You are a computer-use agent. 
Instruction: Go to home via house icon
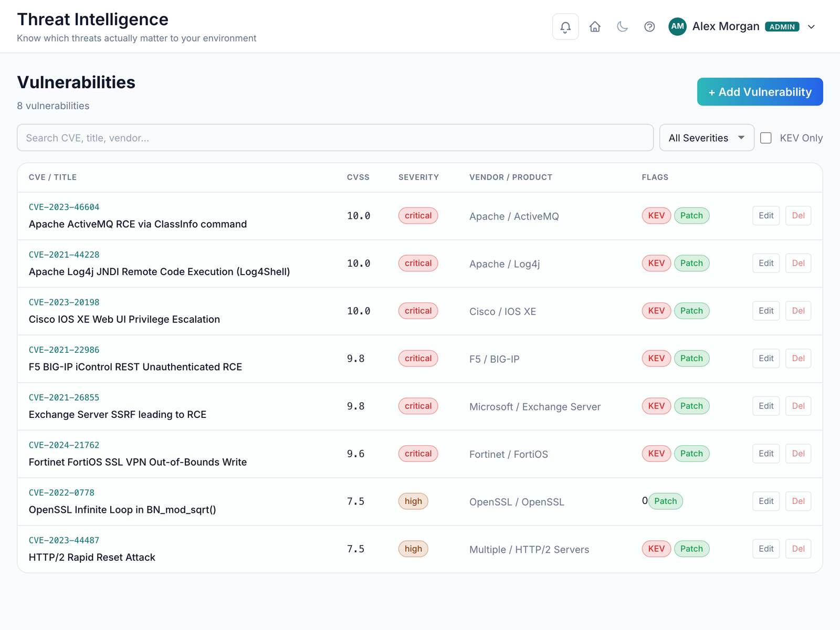pyautogui.click(x=595, y=27)
